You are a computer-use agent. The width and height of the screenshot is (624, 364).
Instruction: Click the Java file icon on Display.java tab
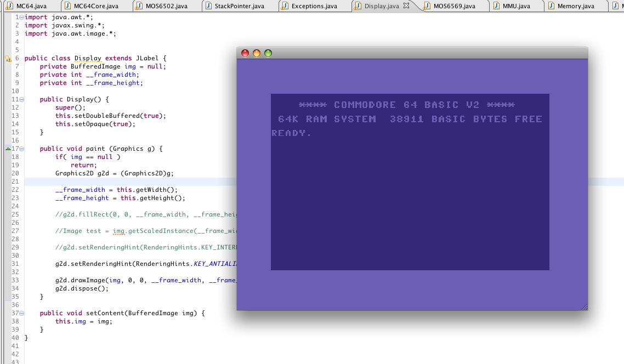pyautogui.click(x=358, y=5)
